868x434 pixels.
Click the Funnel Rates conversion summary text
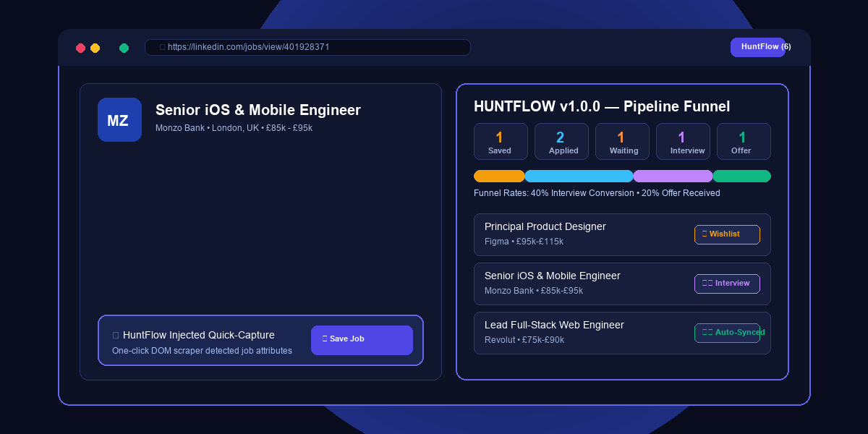click(x=597, y=193)
